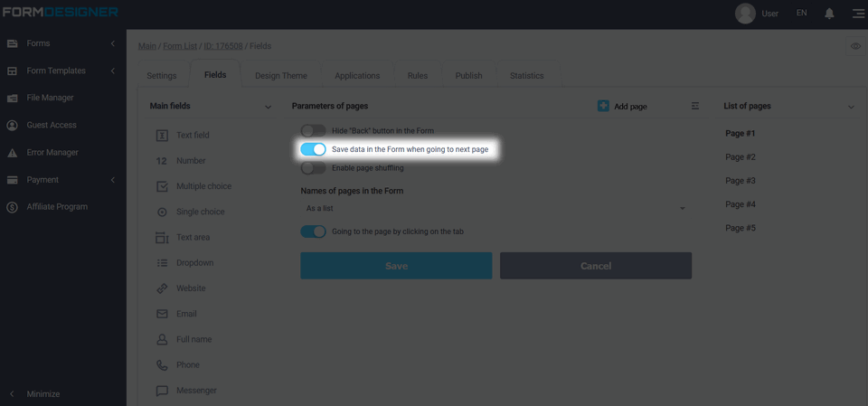The height and width of the screenshot is (406, 868).
Task: Toggle Going to page by clicking tab
Action: pyautogui.click(x=314, y=231)
